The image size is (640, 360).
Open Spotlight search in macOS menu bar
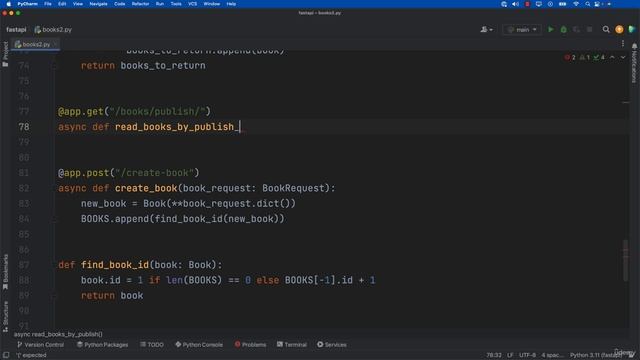pos(587,4)
